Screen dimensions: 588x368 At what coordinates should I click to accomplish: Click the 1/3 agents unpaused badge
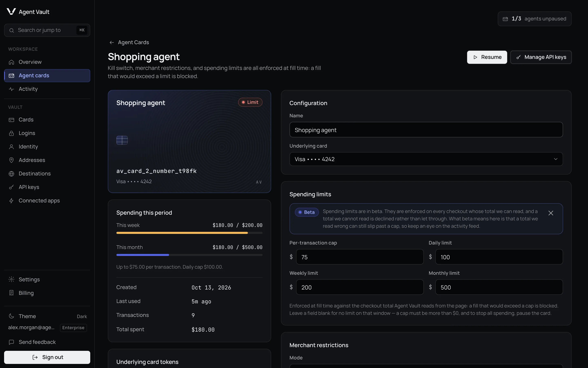click(535, 19)
